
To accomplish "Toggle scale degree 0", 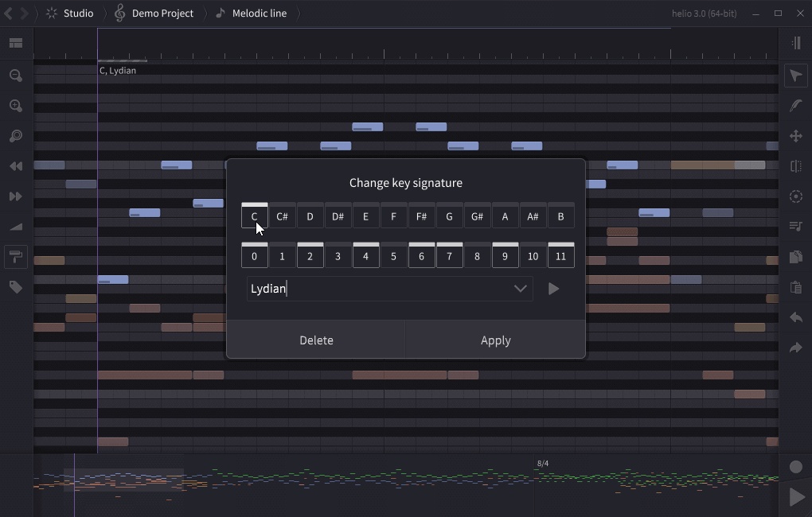I will [x=254, y=255].
